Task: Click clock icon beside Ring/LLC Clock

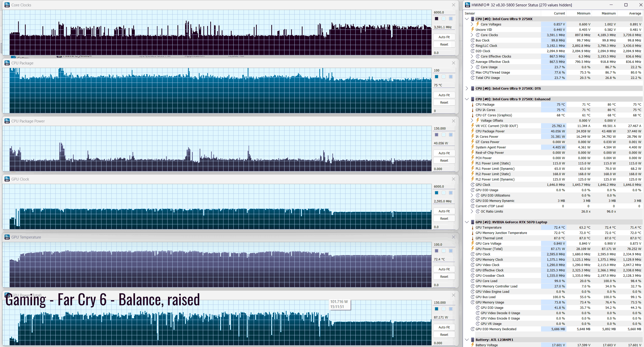Action: pyautogui.click(x=472, y=46)
